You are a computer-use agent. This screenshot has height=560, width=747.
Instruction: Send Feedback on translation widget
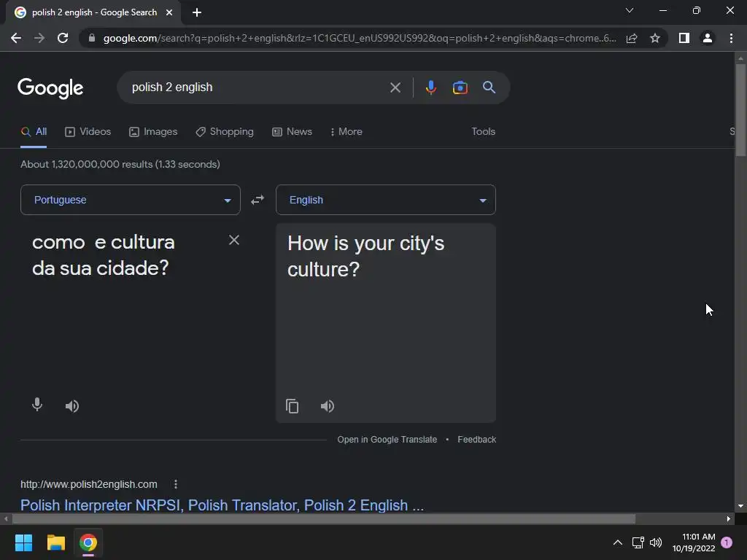[x=476, y=440]
